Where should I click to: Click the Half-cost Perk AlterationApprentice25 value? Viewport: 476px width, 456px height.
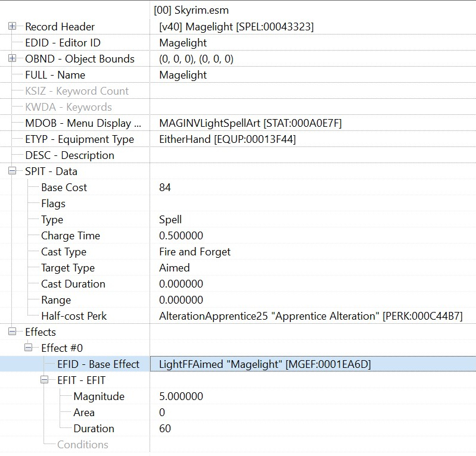point(311,316)
